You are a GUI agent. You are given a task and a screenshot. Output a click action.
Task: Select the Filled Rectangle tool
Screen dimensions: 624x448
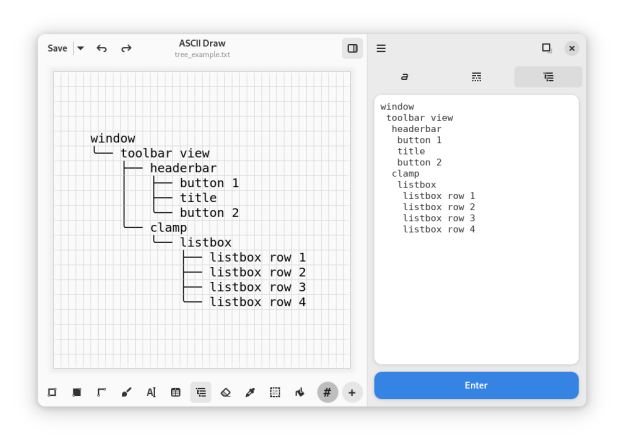tap(77, 393)
